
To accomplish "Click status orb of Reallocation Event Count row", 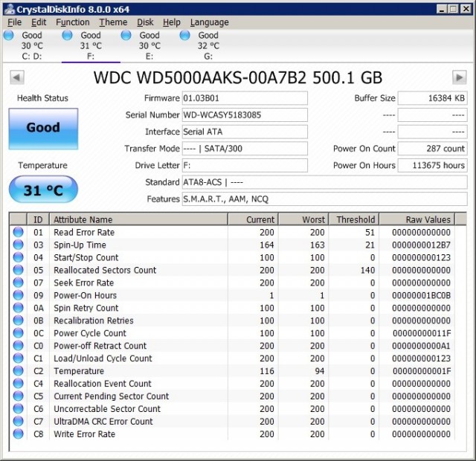I will click(x=18, y=384).
